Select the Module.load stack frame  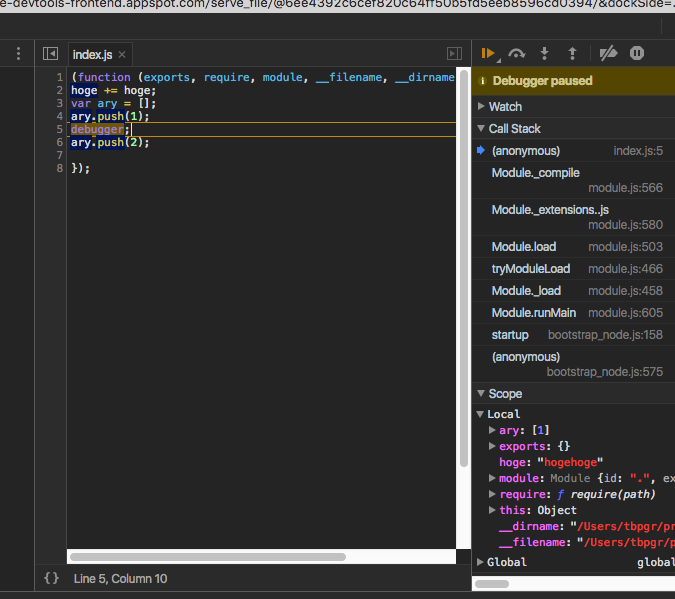(x=573, y=247)
